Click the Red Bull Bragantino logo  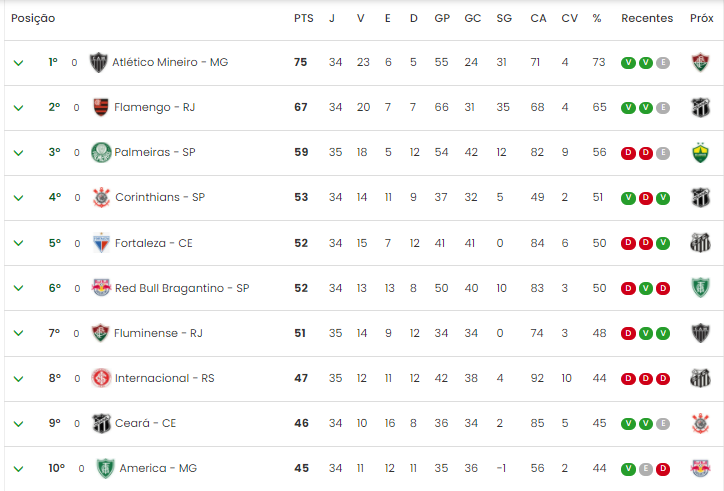[101, 288]
